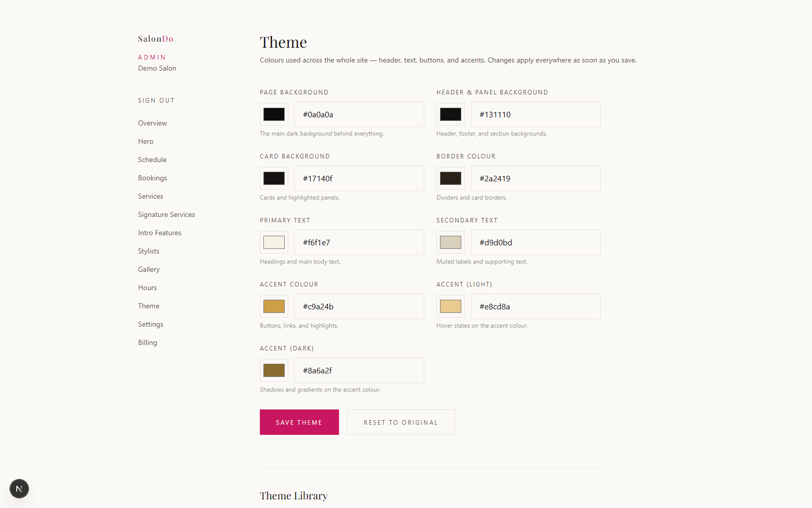Navigate to Gallery
The height and width of the screenshot is (508, 812).
[x=149, y=269]
